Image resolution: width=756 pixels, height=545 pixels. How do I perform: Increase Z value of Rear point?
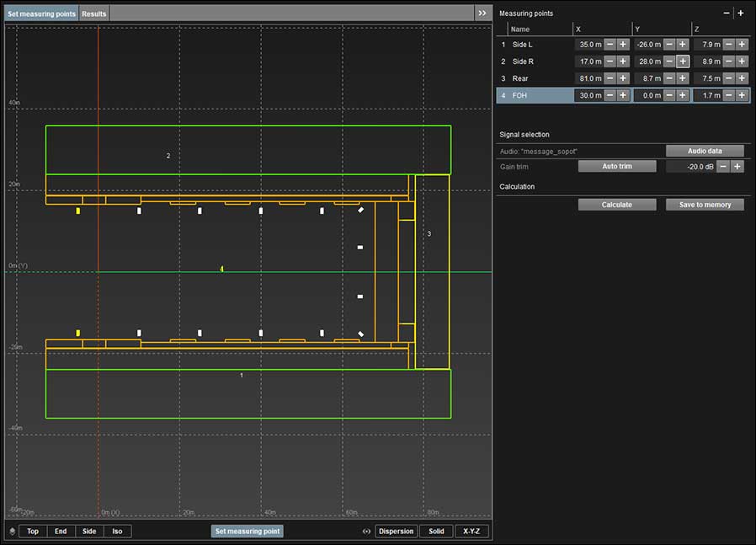click(741, 78)
